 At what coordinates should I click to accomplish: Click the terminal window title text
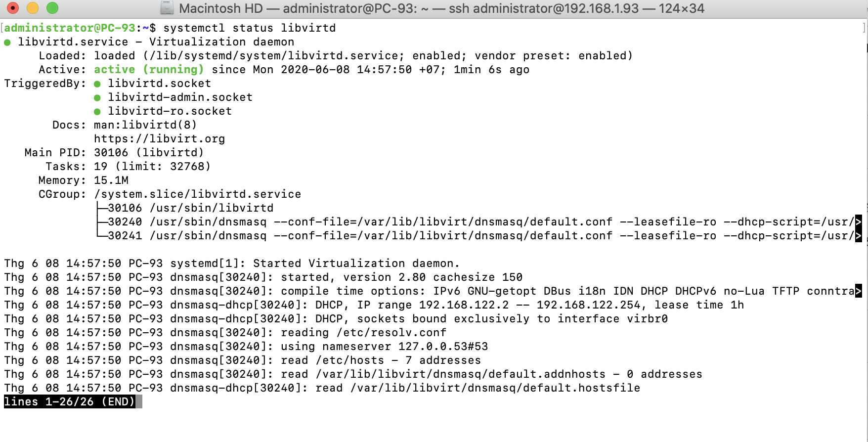pos(441,8)
